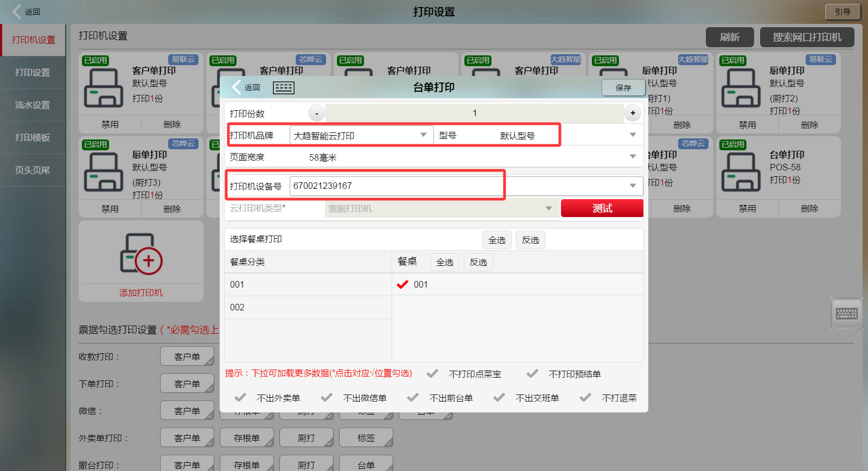868x471 pixels.
Task: Click the 保存 save button
Action: 623,88
